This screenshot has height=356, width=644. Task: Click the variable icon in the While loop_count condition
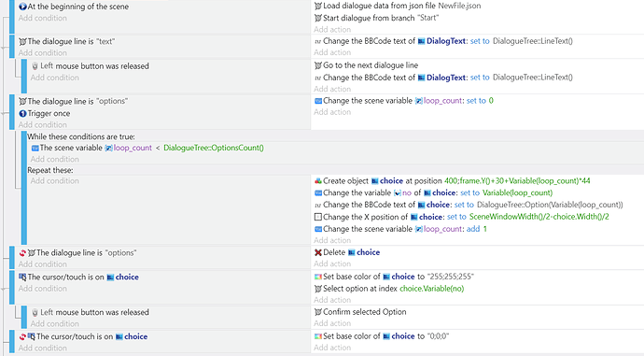[x=35, y=148]
